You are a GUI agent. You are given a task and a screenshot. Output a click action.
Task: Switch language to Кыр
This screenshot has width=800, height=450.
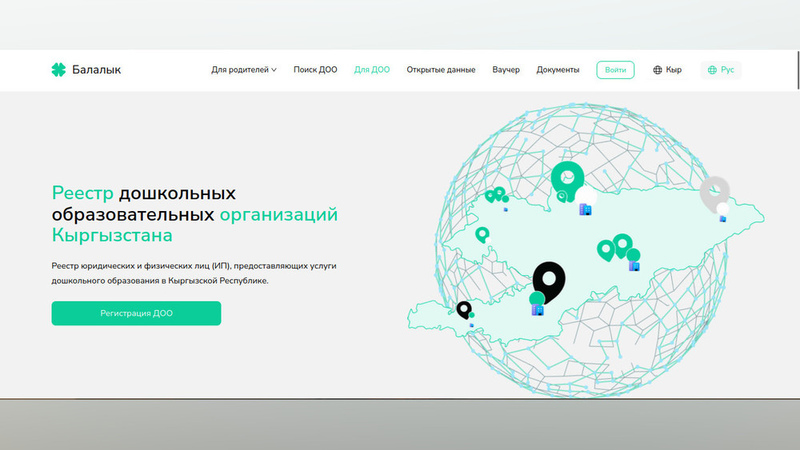pos(672,70)
